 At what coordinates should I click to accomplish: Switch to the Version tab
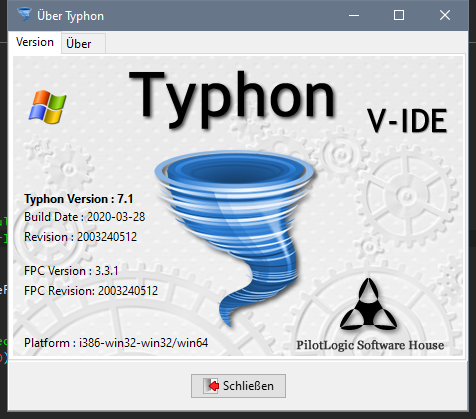[35, 42]
